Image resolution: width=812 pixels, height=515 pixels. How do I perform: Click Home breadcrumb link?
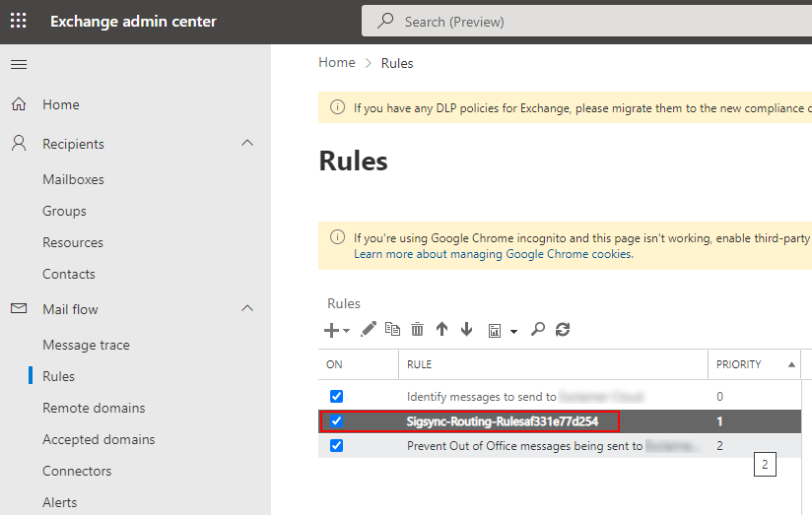[336, 63]
